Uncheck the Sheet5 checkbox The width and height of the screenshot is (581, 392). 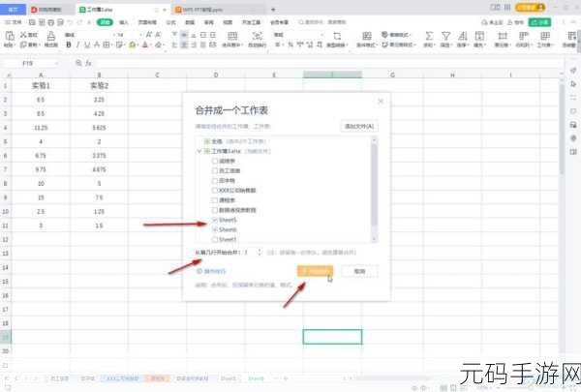click(215, 220)
